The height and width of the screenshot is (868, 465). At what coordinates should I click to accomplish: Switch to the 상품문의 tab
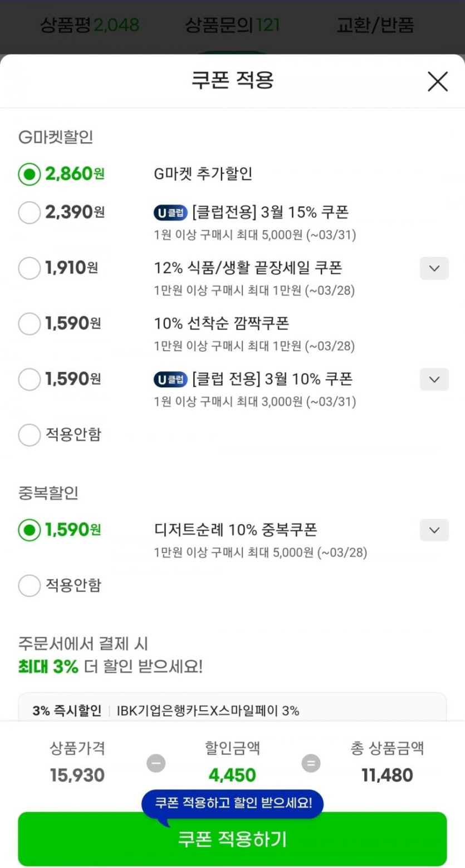(232, 25)
